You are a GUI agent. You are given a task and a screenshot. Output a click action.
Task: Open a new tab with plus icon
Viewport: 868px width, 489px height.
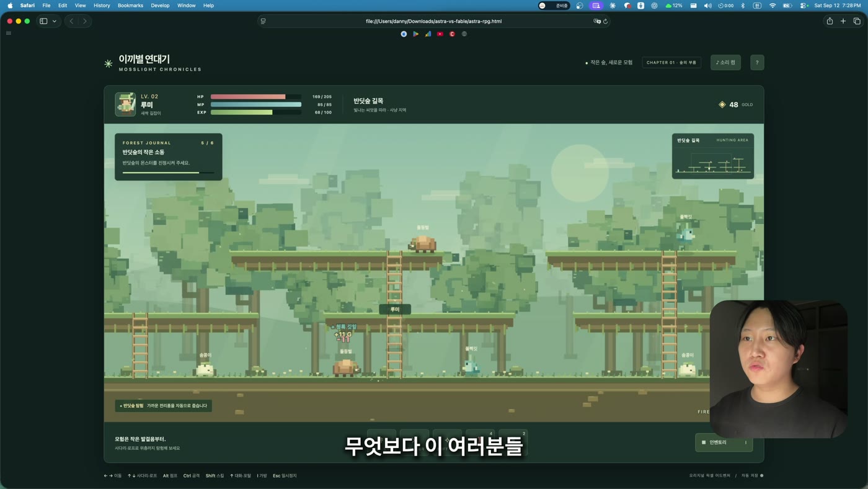(x=843, y=21)
